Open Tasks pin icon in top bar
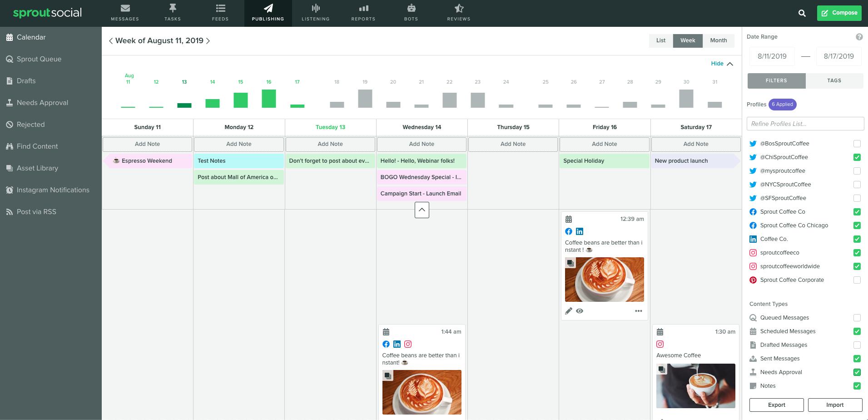This screenshot has height=420, width=868. pyautogui.click(x=173, y=8)
